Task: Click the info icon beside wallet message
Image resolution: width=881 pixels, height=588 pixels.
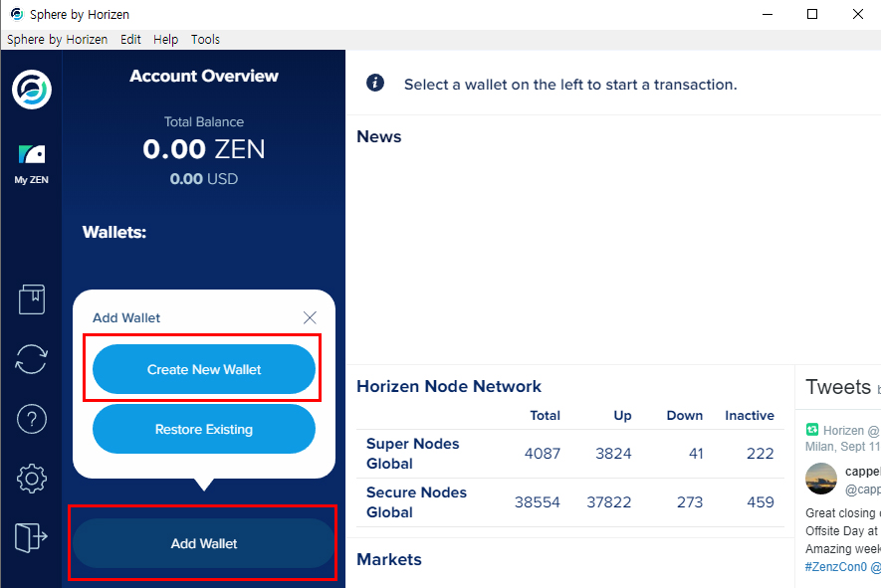Action: (x=375, y=84)
